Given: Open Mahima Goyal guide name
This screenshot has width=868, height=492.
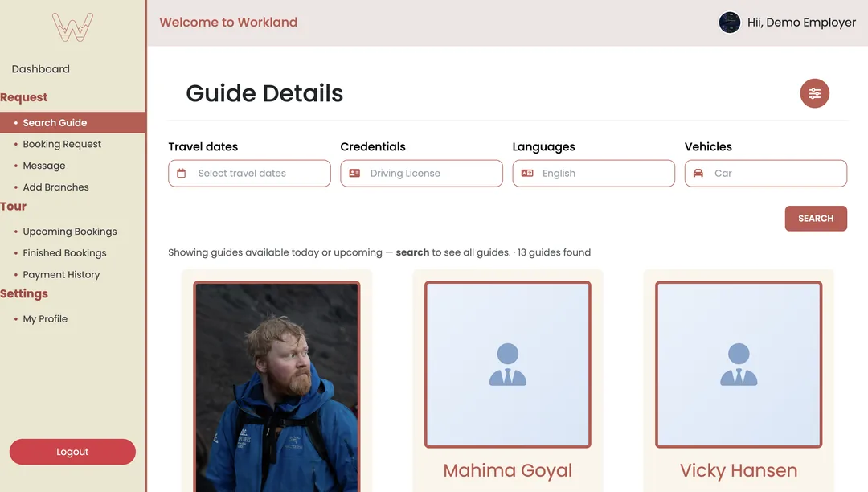Looking at the screenshot, I should tap(508, 470).
